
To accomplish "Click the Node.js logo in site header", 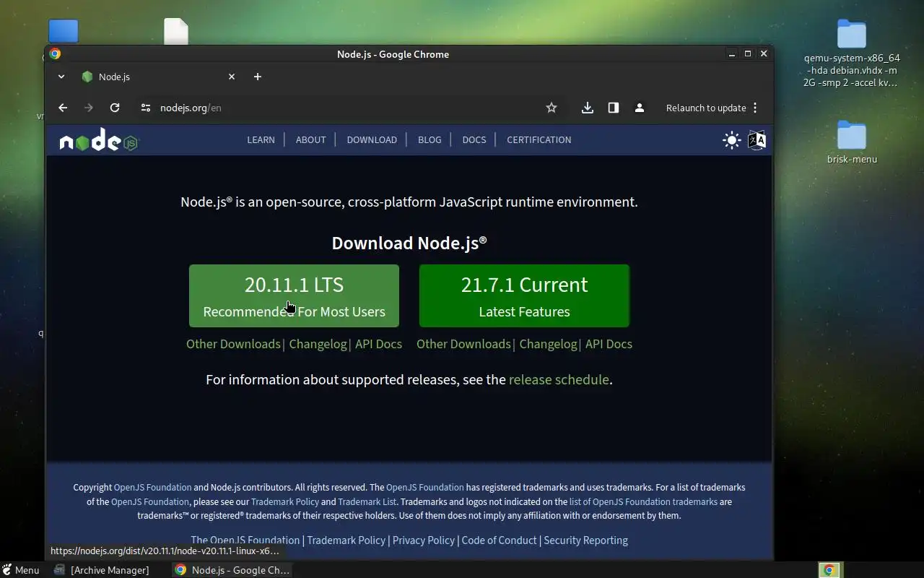I will [x=98, y=140].
